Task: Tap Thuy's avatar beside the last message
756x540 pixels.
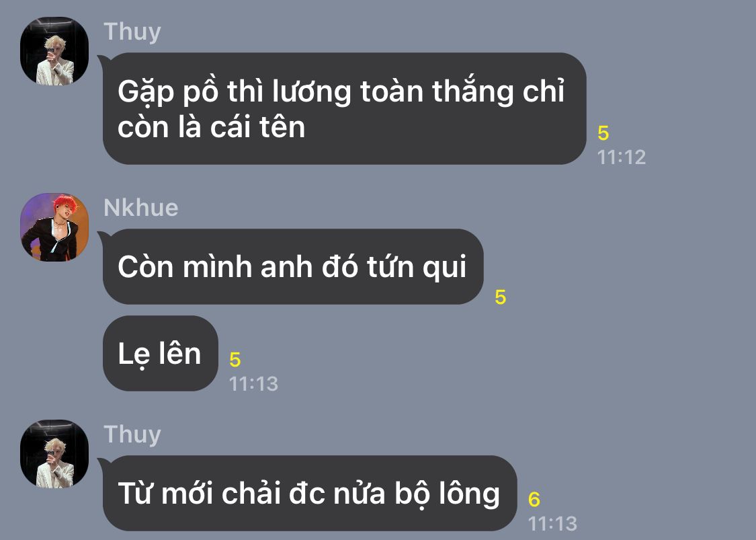Action: click(x=54, y=454)
